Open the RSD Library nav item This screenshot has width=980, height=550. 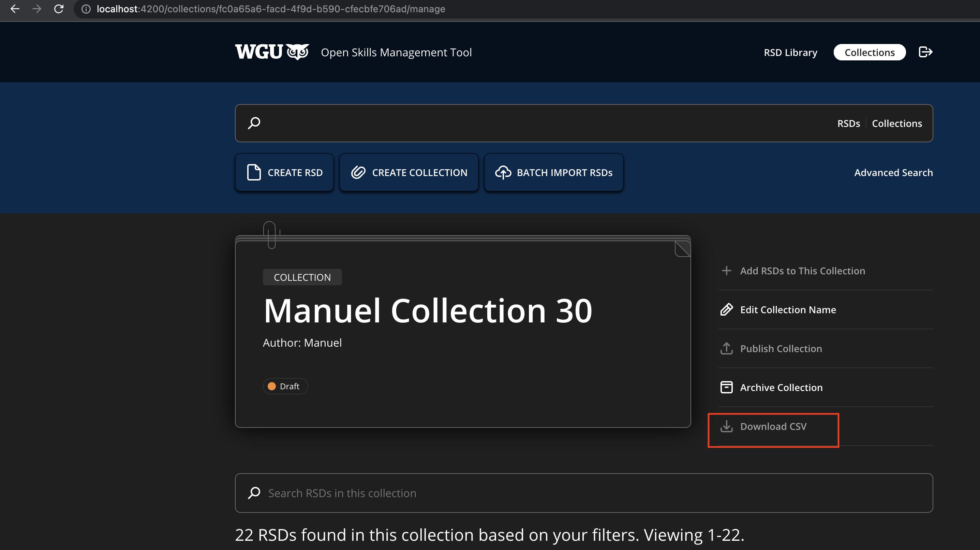point(790,52)
